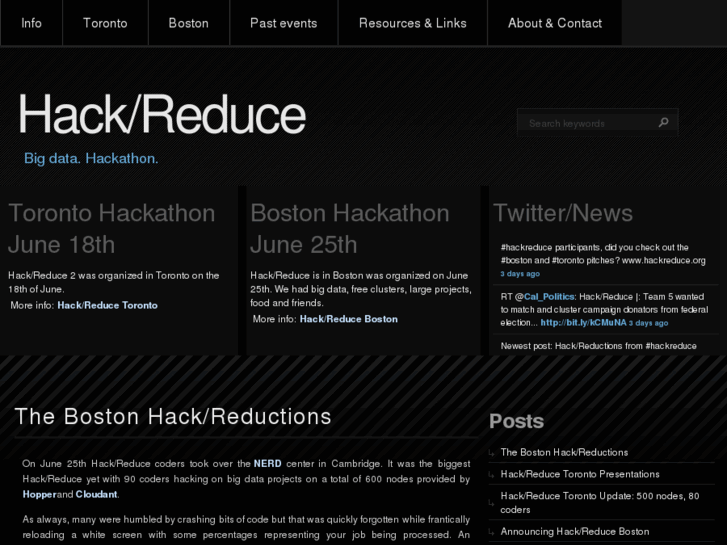Click the first tweet's '3 days ago' timestamp
Image resolution: width=727 pixels, height=545 pixels.
pos(520,274)
